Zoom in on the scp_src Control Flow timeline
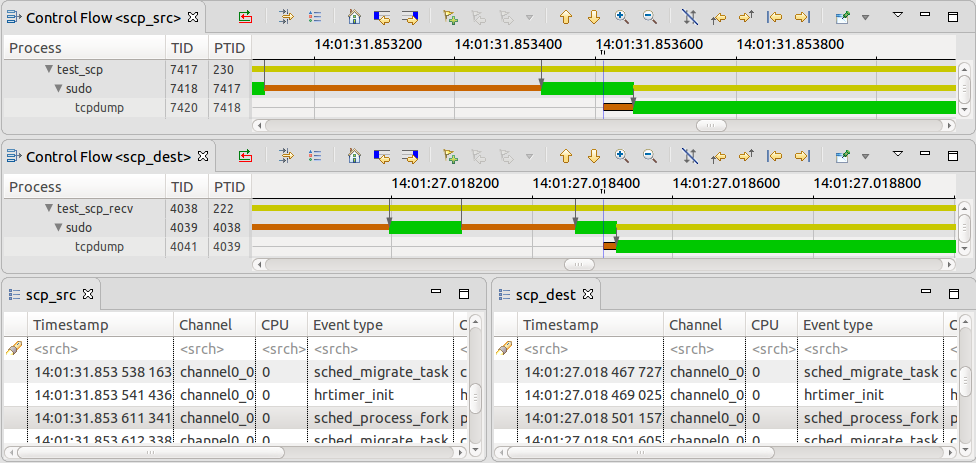 pyautogui.click(x=621, y=17)
